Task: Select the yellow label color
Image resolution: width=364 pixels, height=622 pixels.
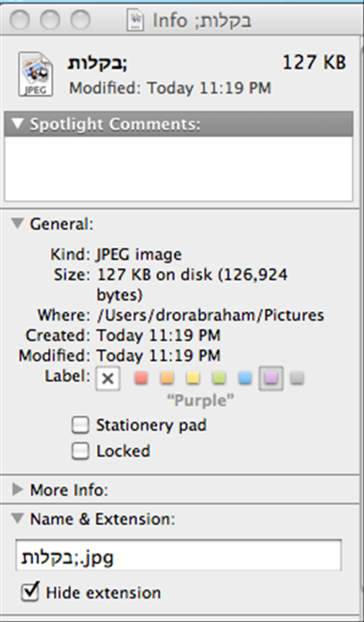Action: [193, 378]
